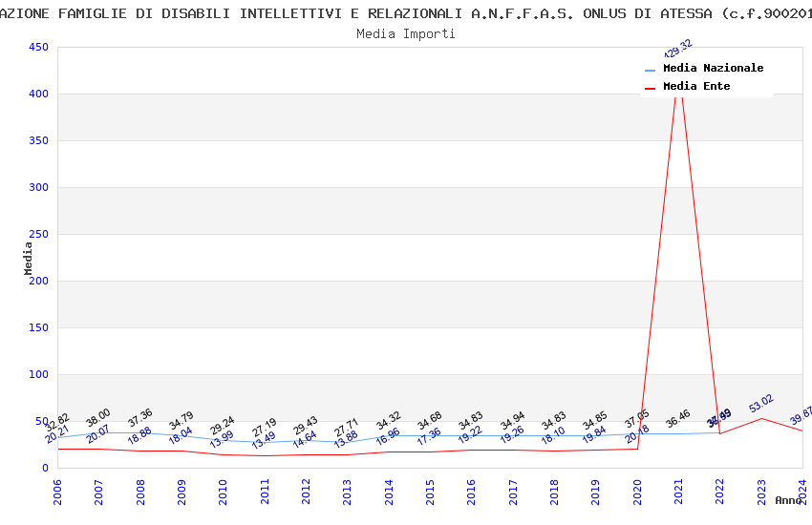Select year 2023 on the x-axis
Viewport: 812px width, 525px height.
point(761,492)
